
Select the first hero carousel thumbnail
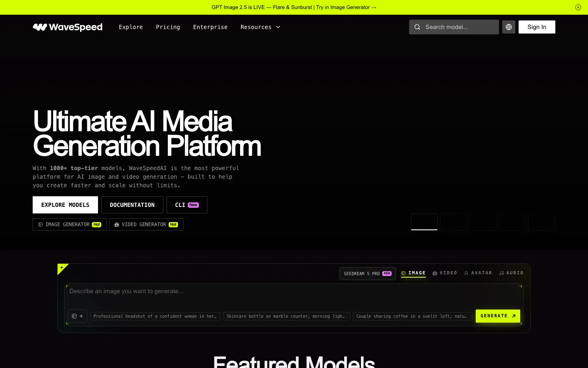424,222
